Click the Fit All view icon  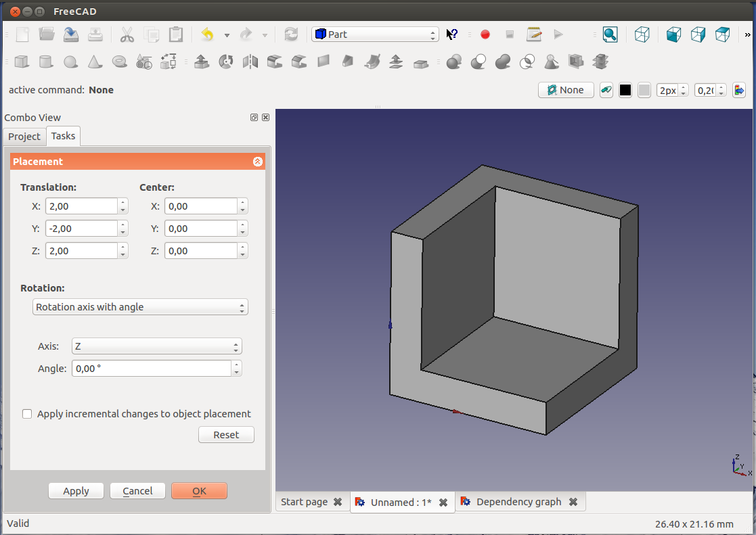(x=610, y=34)
